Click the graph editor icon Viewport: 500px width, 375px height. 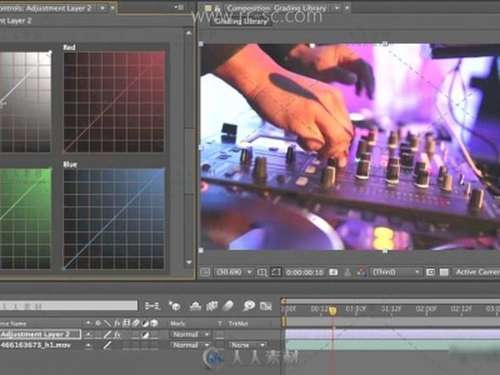266,306
